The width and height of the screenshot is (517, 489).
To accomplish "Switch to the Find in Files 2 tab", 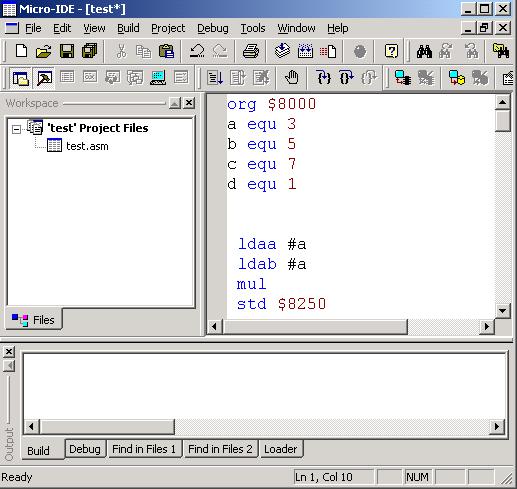I will (x=220, y=449).
